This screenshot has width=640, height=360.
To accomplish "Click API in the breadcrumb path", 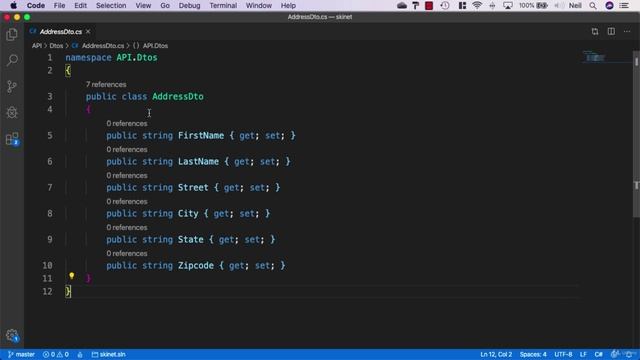I will click(x=37, y=46).
